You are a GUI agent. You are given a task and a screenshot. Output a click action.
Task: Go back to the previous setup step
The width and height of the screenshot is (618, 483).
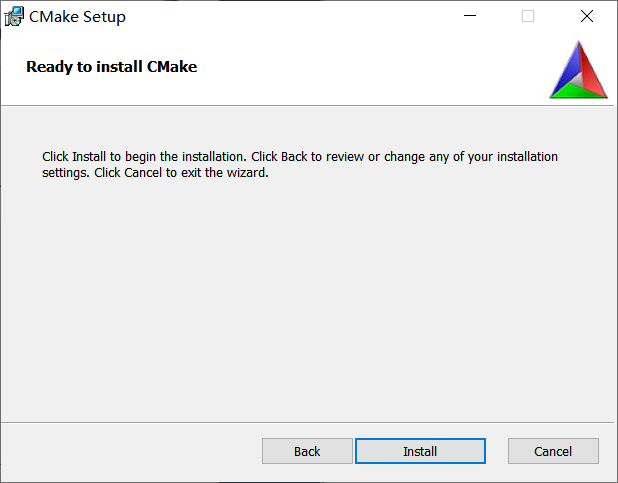click(x=307, y=451)
